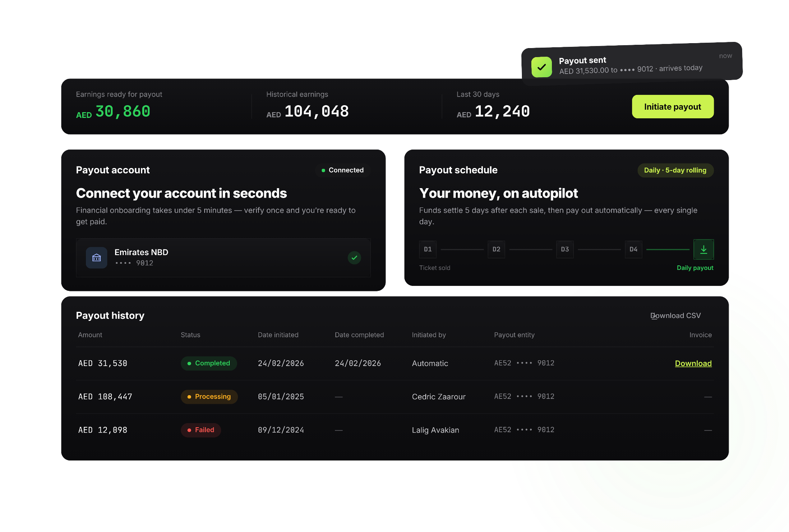Click the now timestamp in the notification
This screenshot has width=789, height=532.
tap(726, 56)
